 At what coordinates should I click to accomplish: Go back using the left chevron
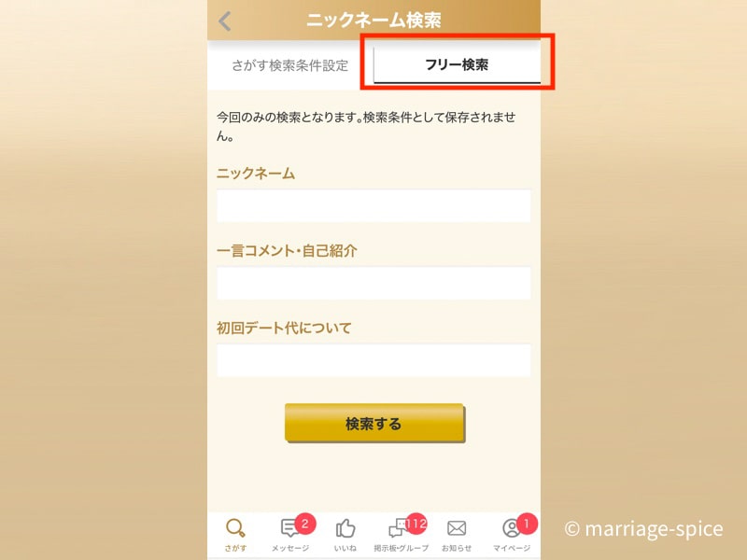pos(225,21)
